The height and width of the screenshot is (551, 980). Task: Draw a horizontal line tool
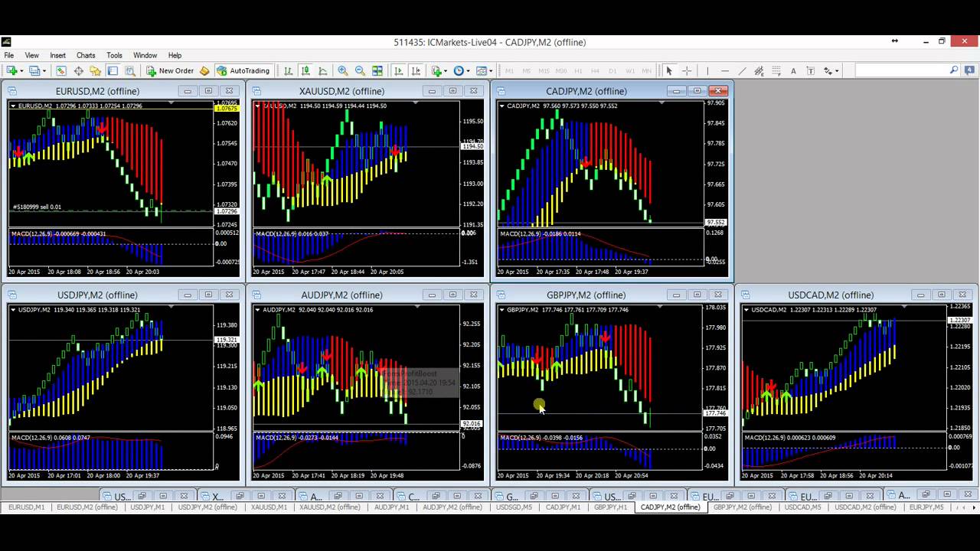[x=725, y=70]
